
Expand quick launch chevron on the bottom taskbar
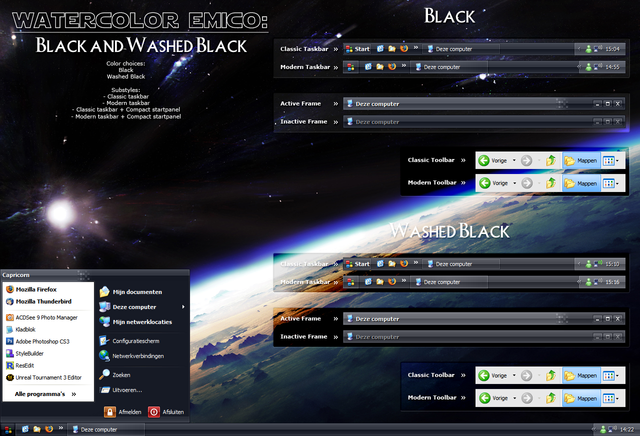(61, 428)
